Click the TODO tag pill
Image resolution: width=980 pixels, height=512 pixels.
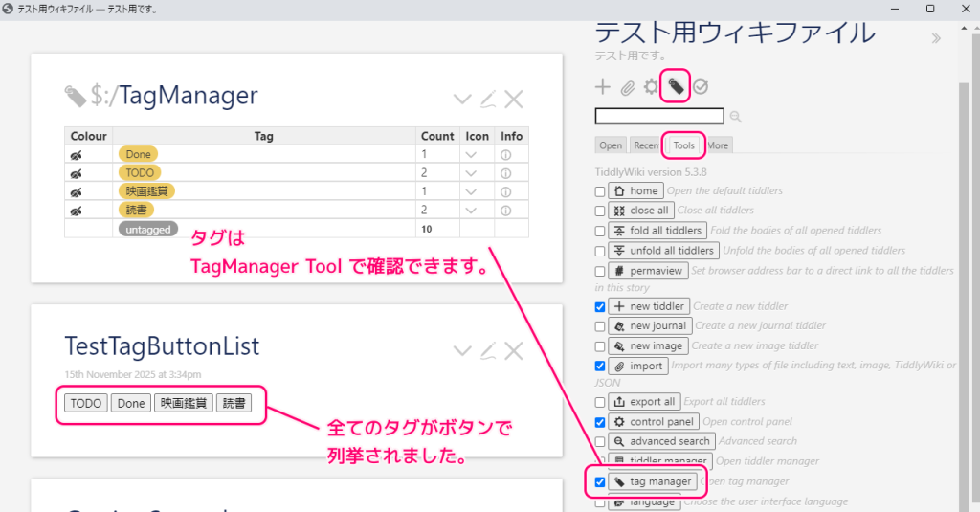(x=140, y=172)
